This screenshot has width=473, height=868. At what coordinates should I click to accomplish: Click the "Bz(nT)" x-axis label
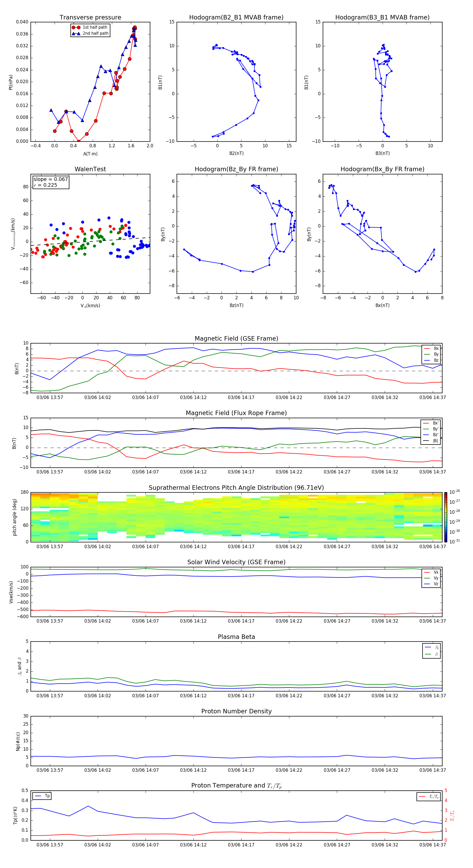(236, 305)
